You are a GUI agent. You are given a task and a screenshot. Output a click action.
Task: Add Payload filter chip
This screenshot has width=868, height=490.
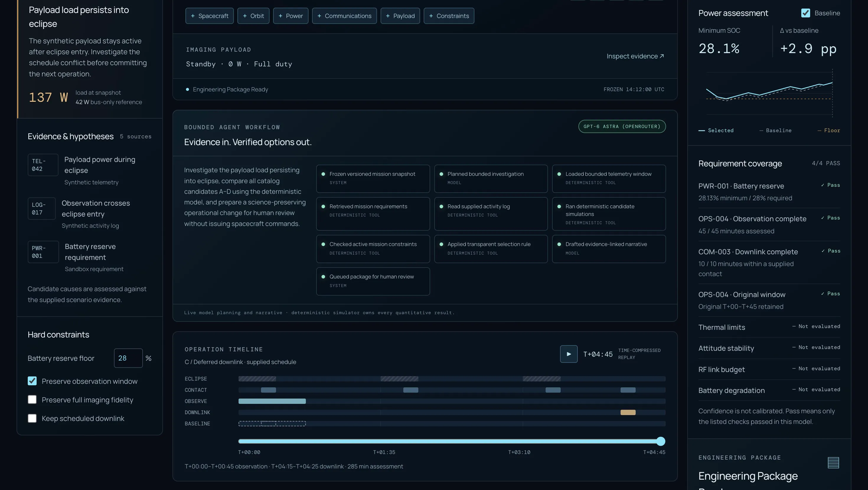point(400,16)
